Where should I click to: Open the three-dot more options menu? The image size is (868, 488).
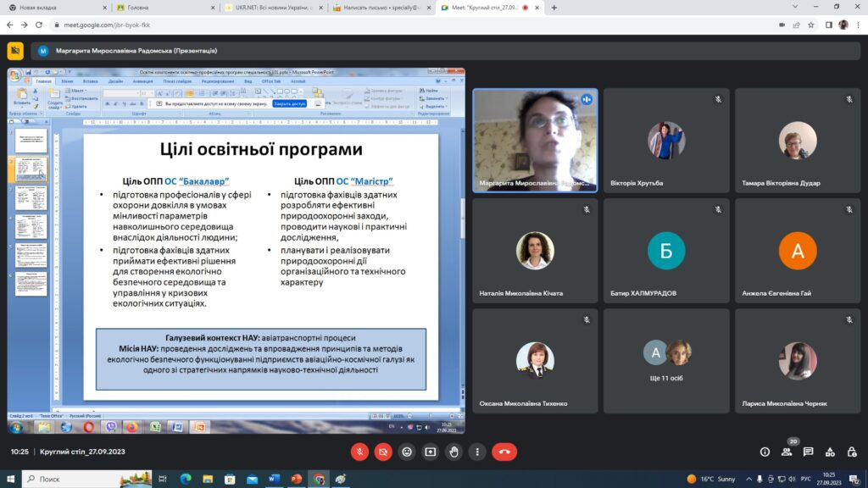coord(478,452)
